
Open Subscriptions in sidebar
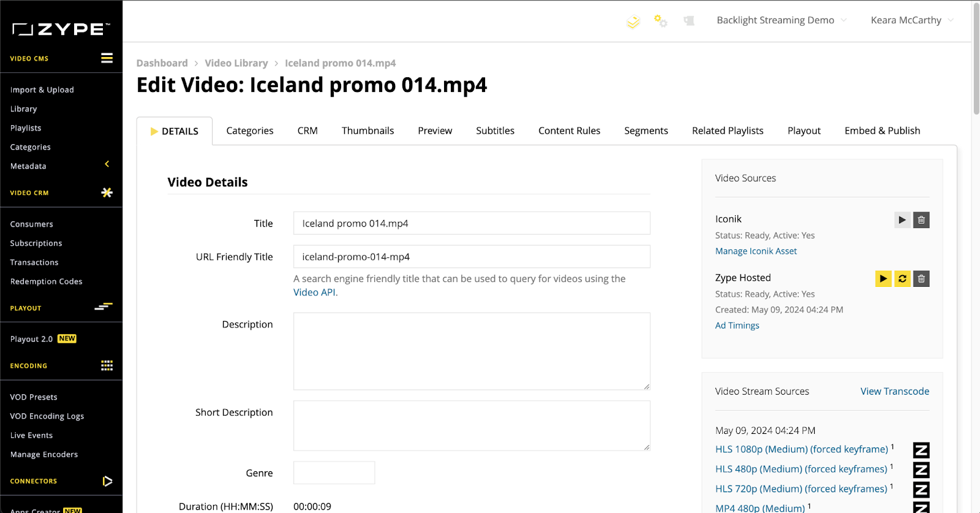(x=36, y=243)
